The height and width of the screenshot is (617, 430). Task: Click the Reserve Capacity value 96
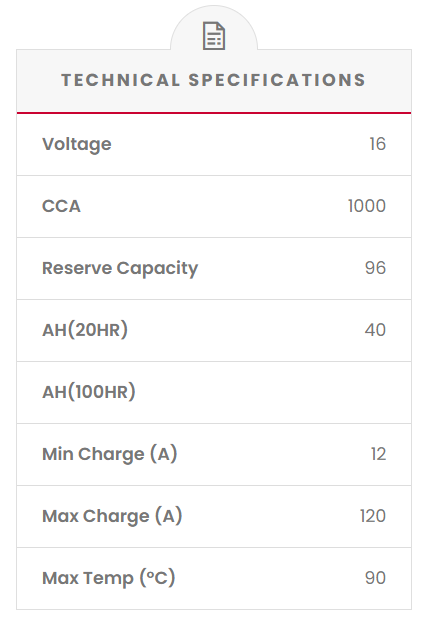375,268
